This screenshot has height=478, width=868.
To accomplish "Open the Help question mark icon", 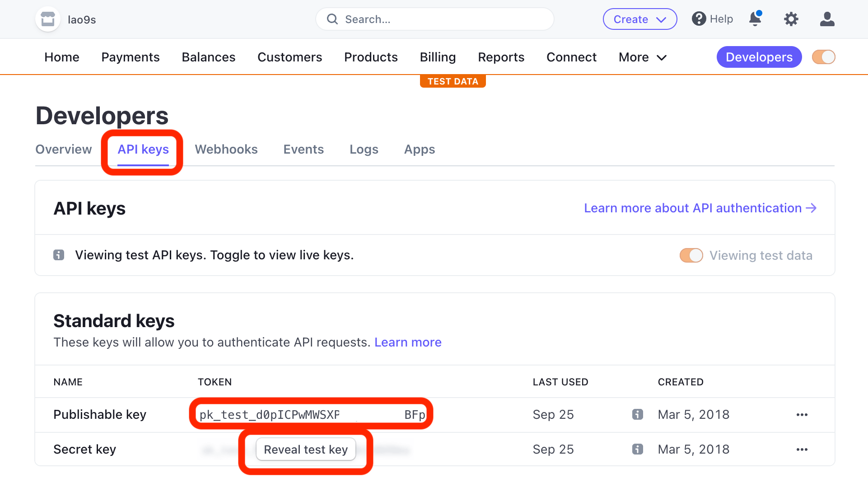I will (699, 19).
